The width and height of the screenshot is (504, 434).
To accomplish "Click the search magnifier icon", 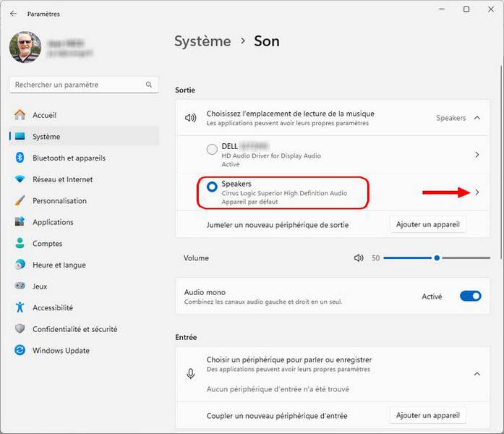I will tap(148, 85).
